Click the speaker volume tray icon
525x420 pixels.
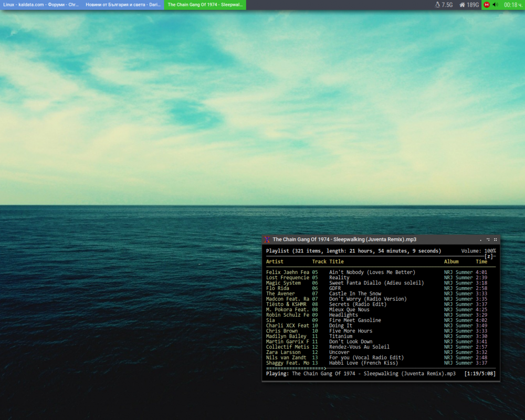coord(496,5)
